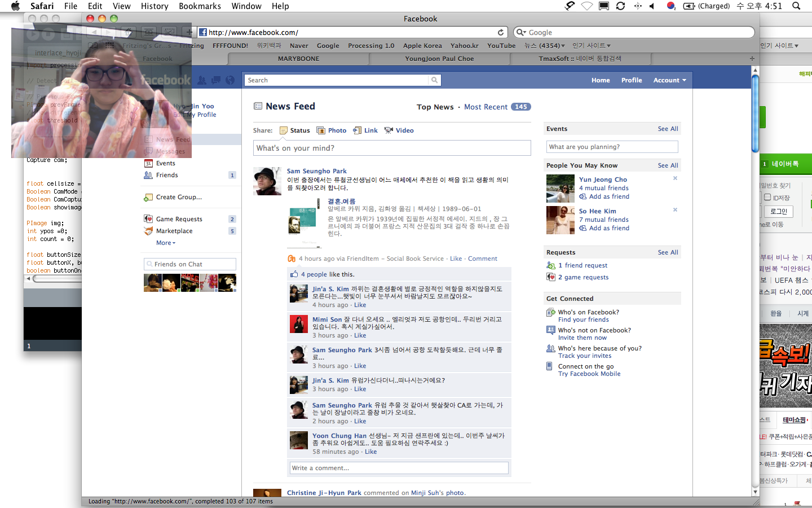
Task: Click the What's on your mind field
Action: tap(392, 148)
